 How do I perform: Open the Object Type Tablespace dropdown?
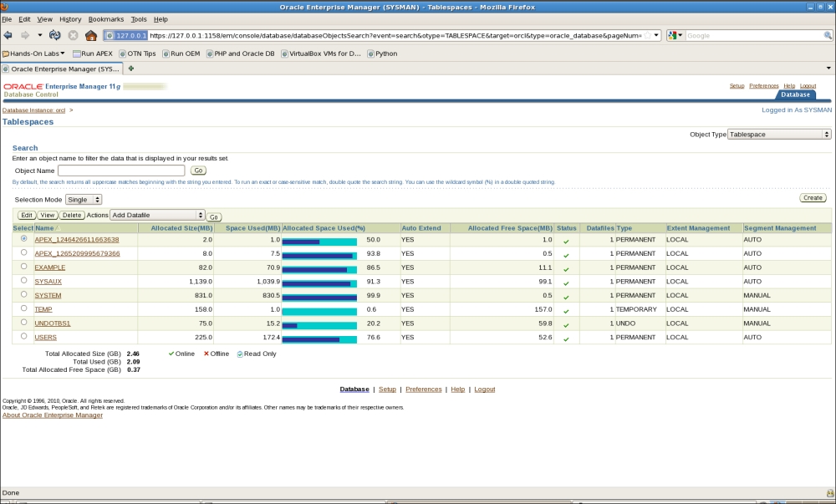[779, 135]
